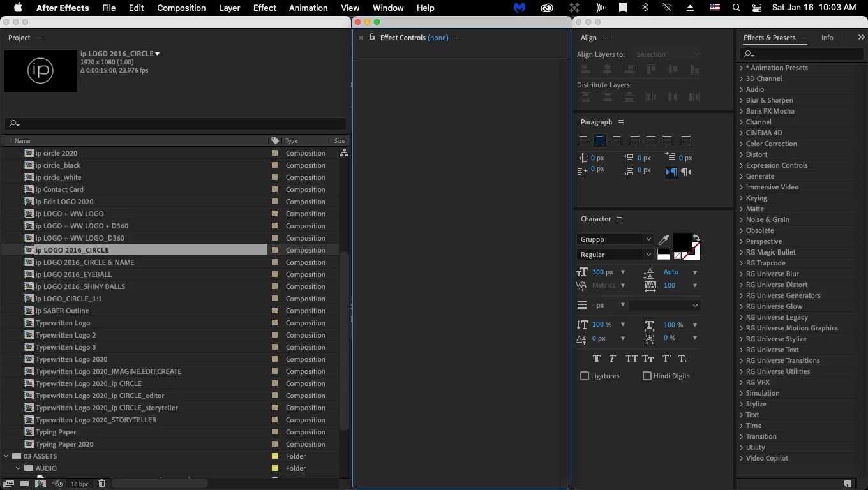The width and height of the screenshot is (868, 490).
Task: Open project flowchart view icon
Action: 344,153
